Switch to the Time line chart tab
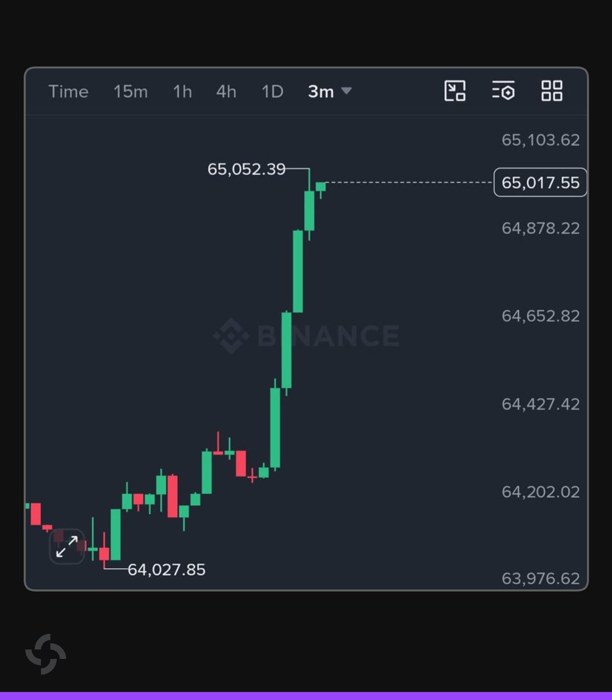Viewport: 612px width, 700px height. [68, 92]
